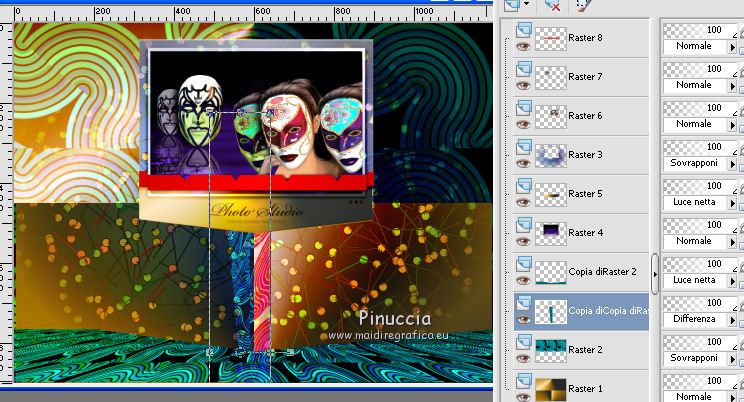
Task: Select the Raster 6 layer name
Action: (585, 115)
